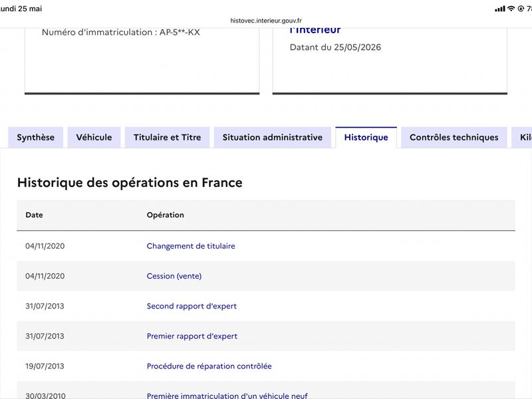Screen dimensions: 532x399
Task: Switch to Contrôles techniques tab
Action: (x=454, y=138)
